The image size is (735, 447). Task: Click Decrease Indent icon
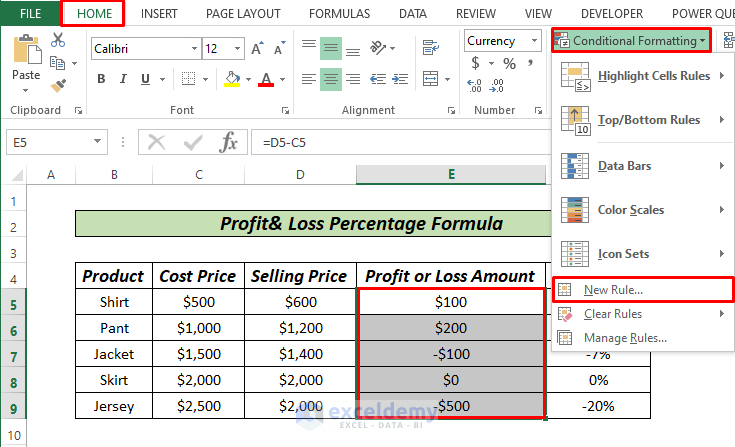(x=378, y=79)
